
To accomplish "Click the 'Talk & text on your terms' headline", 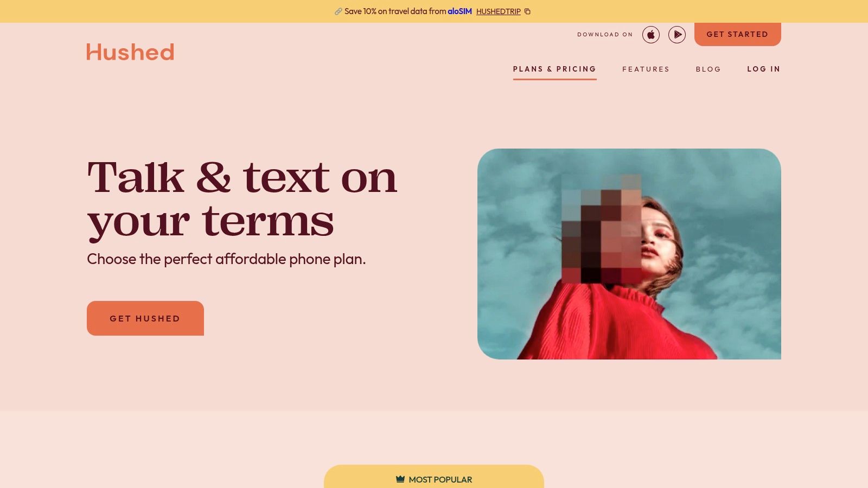I will click(x=242, y=199).
